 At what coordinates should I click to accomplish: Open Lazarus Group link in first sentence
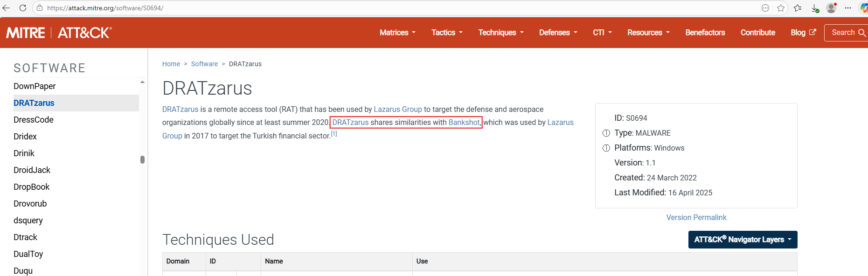[x=398, y=109]
